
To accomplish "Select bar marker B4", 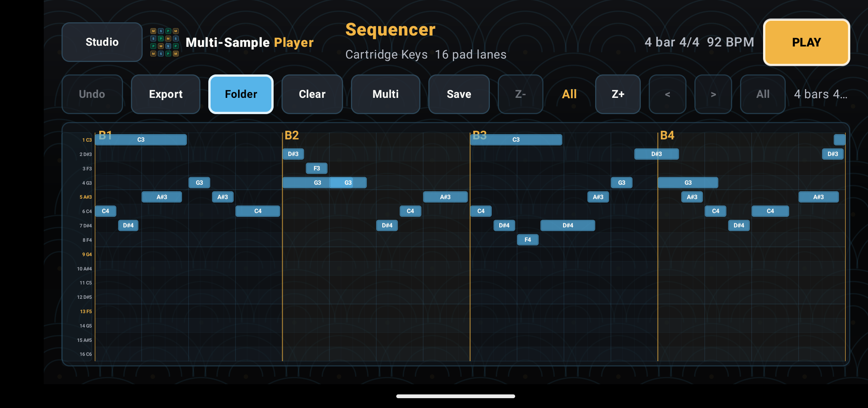I will [667, 135].
